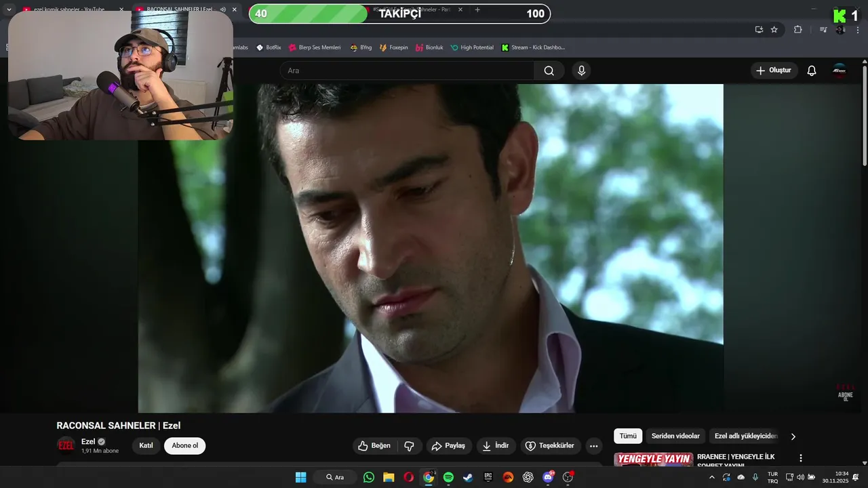Bookmark this page with the star icon

(774, 29)
